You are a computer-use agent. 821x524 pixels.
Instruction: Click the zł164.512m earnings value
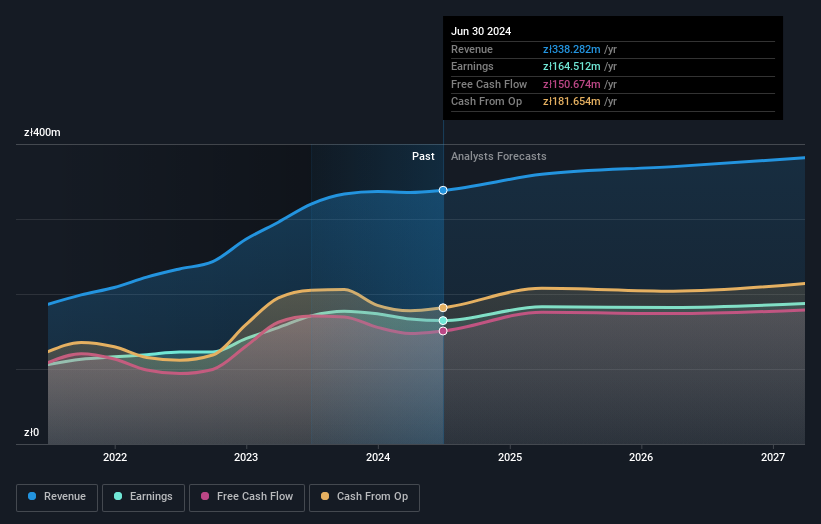571,66
